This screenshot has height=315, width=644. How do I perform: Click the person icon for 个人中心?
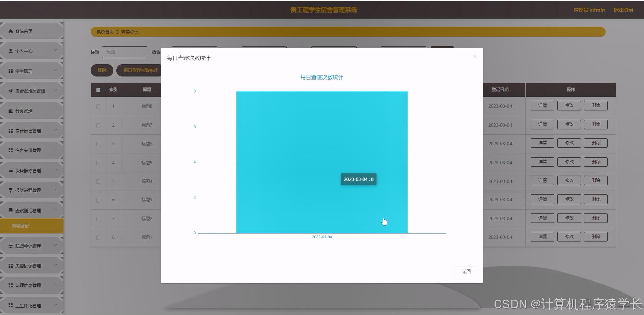11,51
